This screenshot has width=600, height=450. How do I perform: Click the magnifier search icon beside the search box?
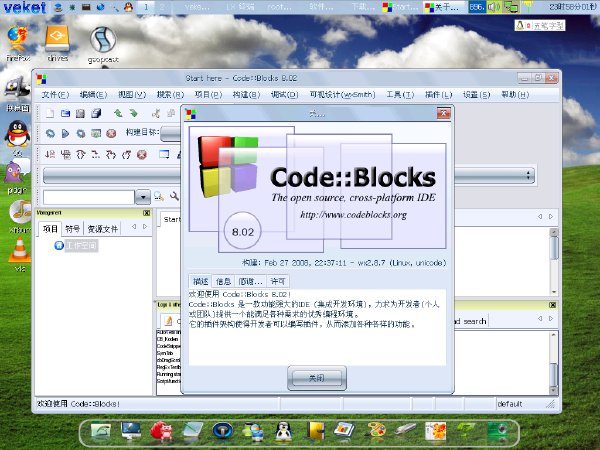[x=159, y=197]
